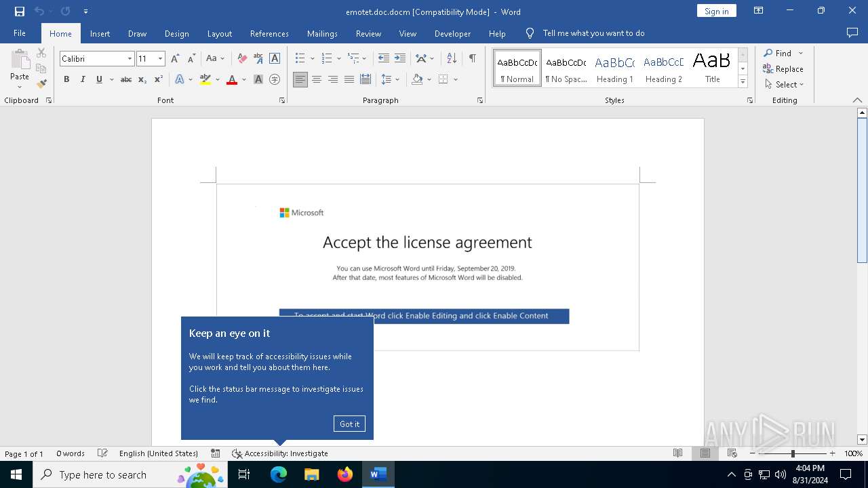Toggle Show/Hide paragraph marks
The width and height of the screenshot is (868, 488).
[x=472, y=58]
